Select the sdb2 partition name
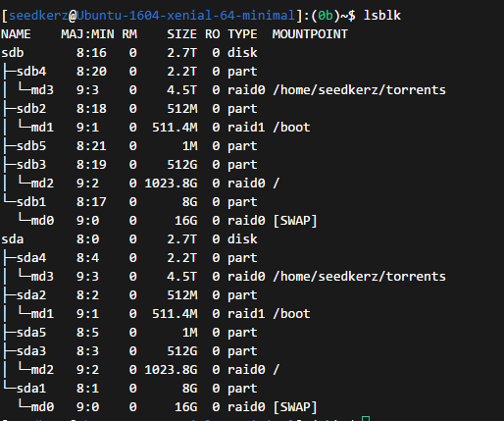The image size is (504, 421). click(x=31, y=109)
